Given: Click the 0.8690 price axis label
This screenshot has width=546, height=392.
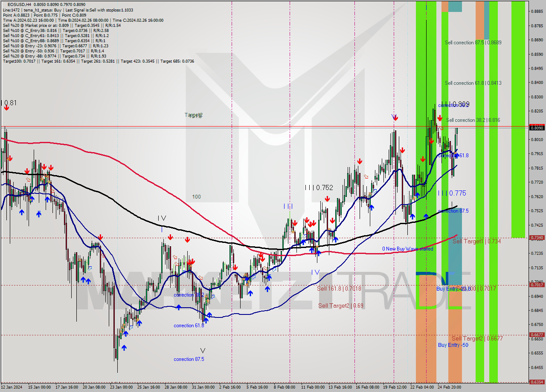Looking at the screenshot, I should tap(537, 40).
